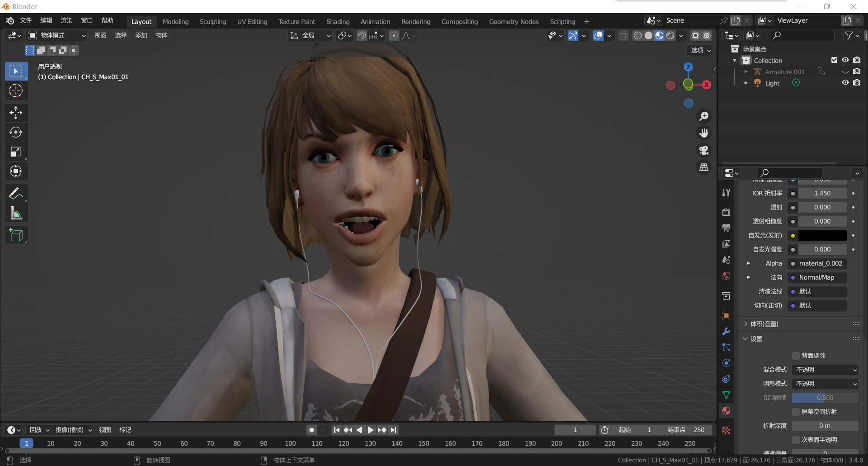Activate the Annotate tool
The height and width of the screenshot is (466, 868).
(16, 193)
